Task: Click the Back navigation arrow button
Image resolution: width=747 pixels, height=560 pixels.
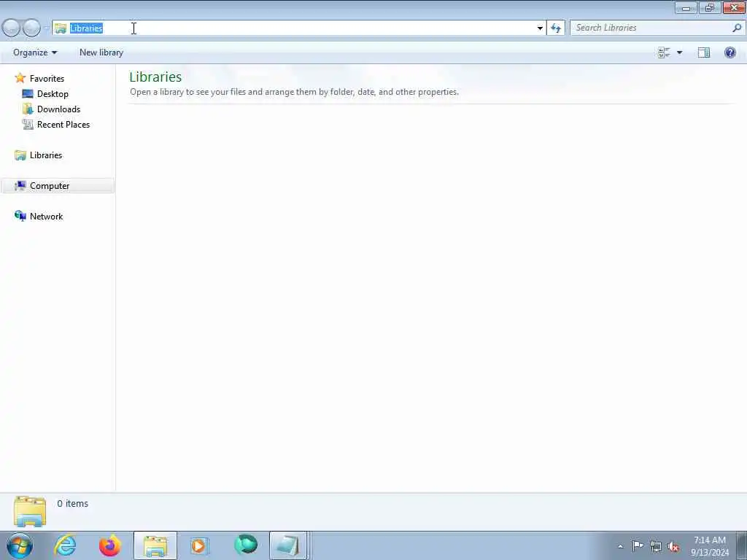Action: 12,28
